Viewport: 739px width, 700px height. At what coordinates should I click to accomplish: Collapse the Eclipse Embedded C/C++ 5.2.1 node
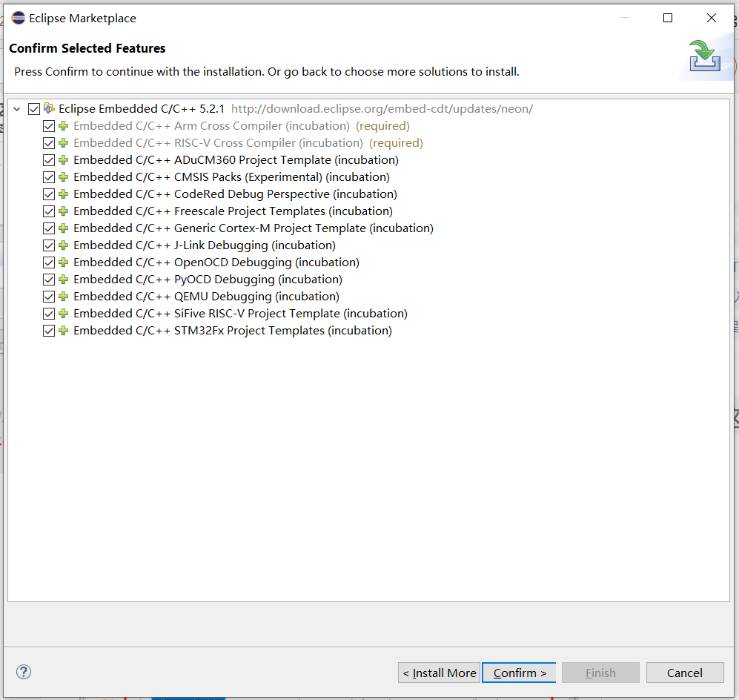coord(17,109)
